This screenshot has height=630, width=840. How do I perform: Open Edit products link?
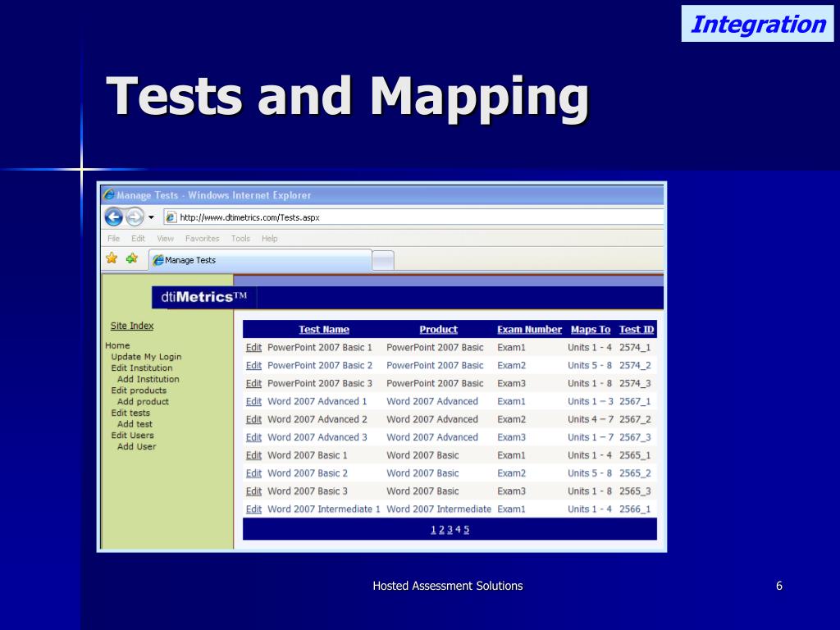tap(139, 390)
